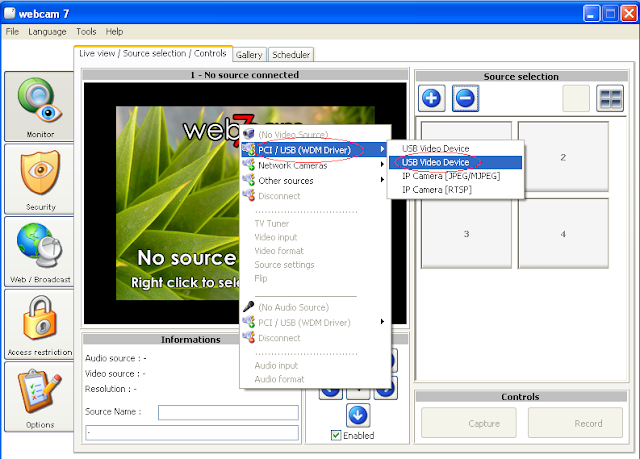Open the Security section in sidebar
Viewport: 640px width, 459px height.
coord(39,179)
